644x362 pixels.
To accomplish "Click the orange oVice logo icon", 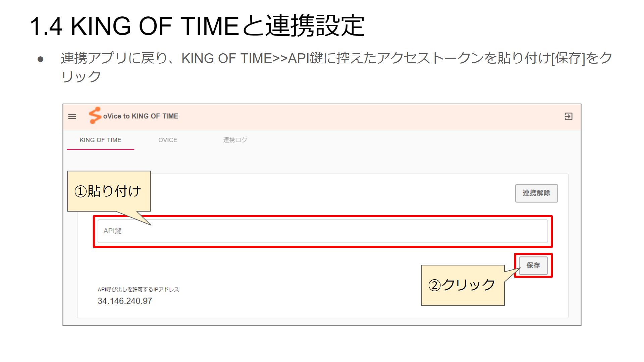I will click(95, 116).
